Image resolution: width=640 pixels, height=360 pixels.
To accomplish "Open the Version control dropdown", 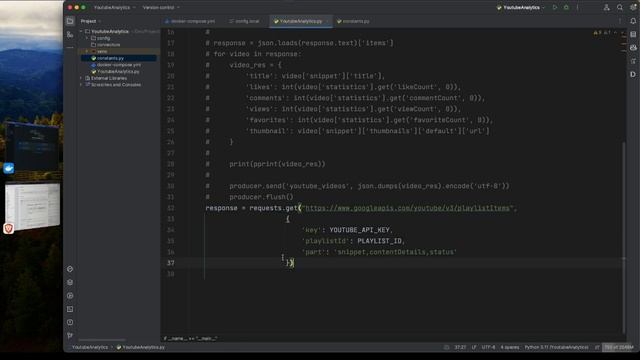I will point(161,7).
